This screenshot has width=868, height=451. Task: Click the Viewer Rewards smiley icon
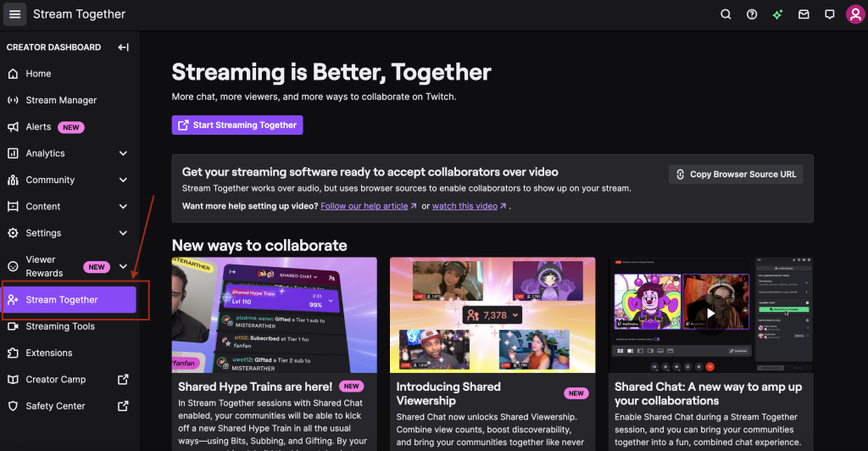14,267
